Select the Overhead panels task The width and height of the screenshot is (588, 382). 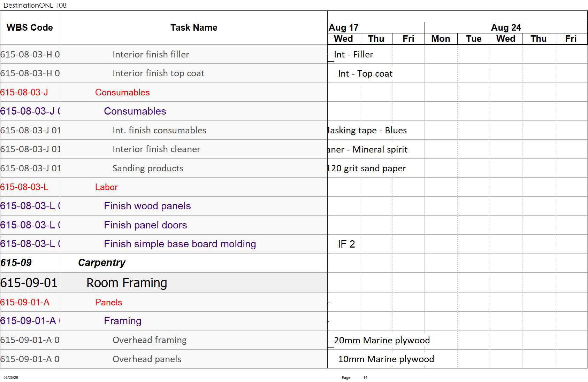coord(147,359)
